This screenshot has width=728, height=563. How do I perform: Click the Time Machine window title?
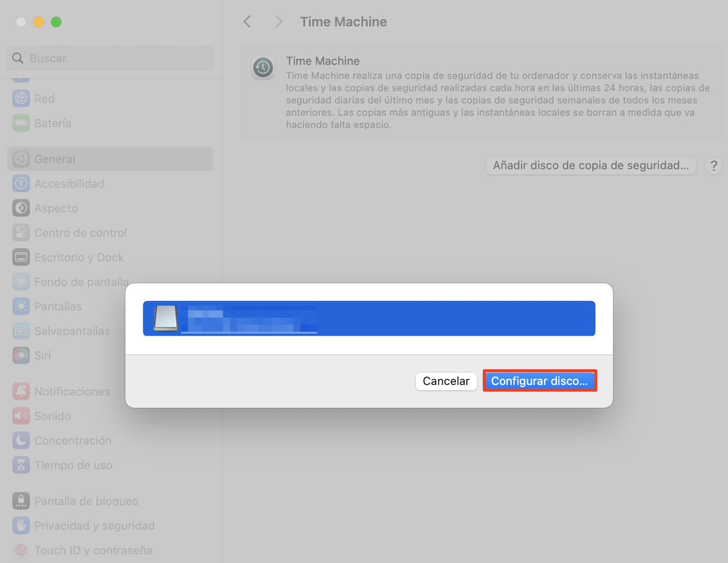[344, 22]
